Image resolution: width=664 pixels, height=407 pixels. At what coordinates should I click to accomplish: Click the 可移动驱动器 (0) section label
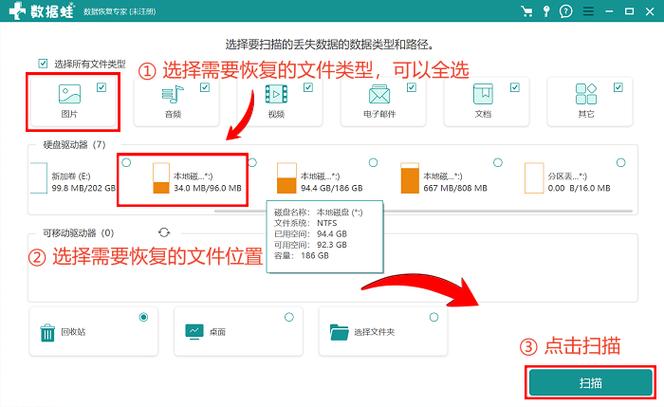[78, 233]
